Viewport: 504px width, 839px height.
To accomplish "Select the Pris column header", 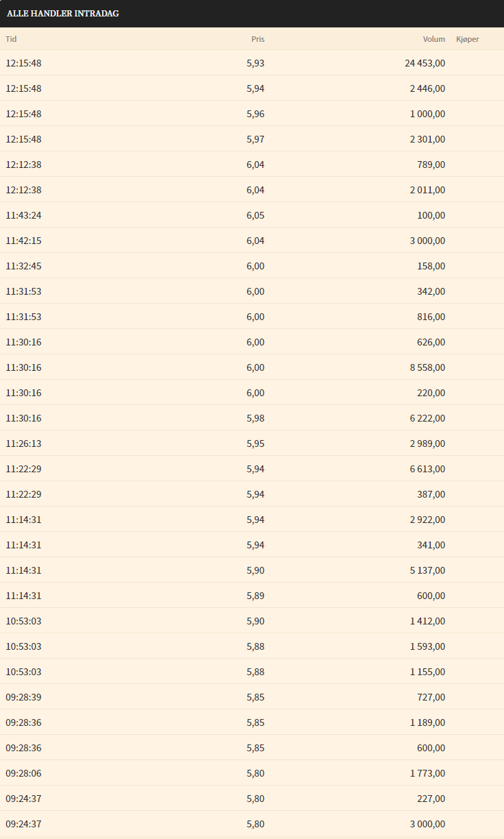I will [257, 39].
